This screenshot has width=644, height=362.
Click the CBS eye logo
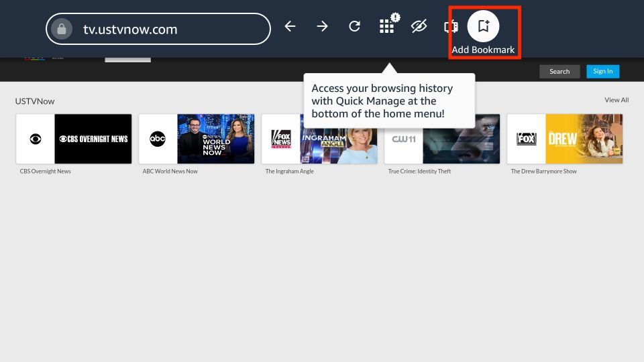[36, 139]
